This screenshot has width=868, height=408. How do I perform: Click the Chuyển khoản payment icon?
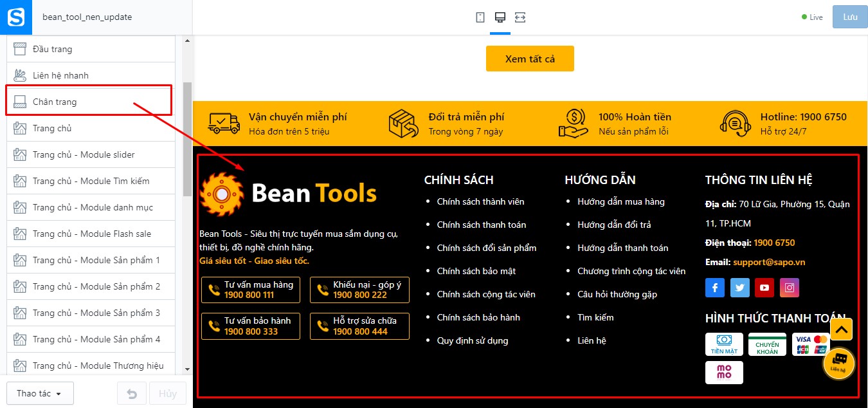767,344
